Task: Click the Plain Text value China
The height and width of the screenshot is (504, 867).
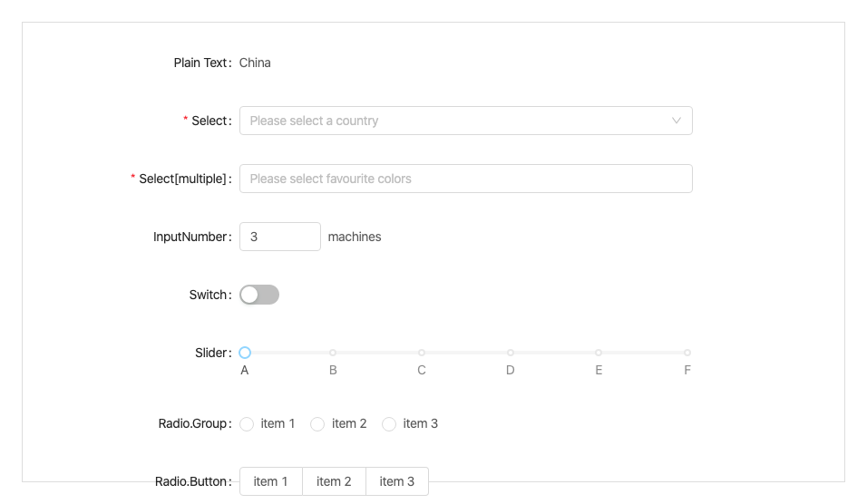Action: click(255, 63)
